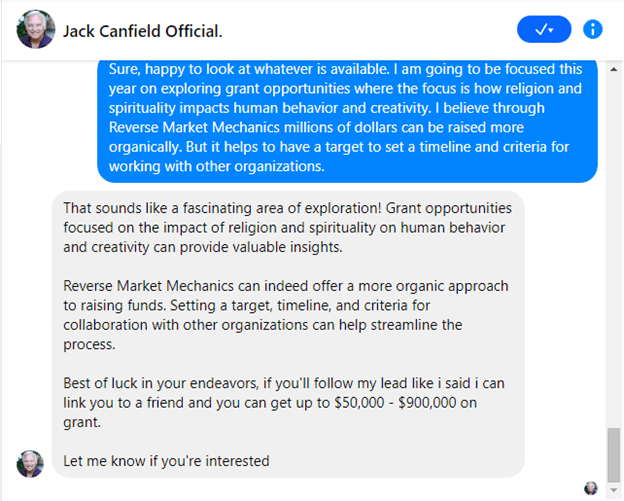Screen dimensions: 624x501
Task: Click the small seen-receipt avatar
Action: coord(591,488)
